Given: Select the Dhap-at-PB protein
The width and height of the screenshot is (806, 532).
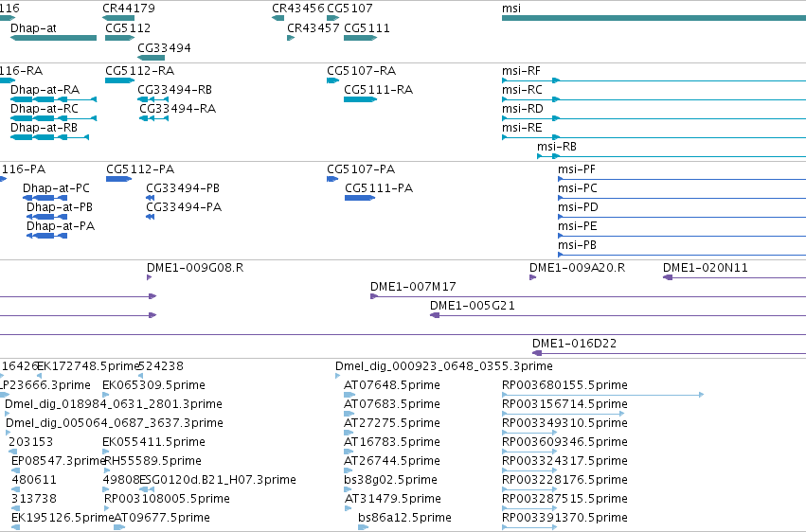Looking at the screenshot, I should (x=46, y=217).
